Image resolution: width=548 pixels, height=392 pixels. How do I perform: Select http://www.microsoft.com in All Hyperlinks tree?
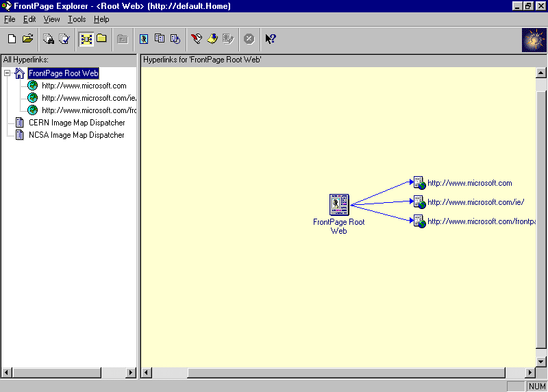point(84,86)
